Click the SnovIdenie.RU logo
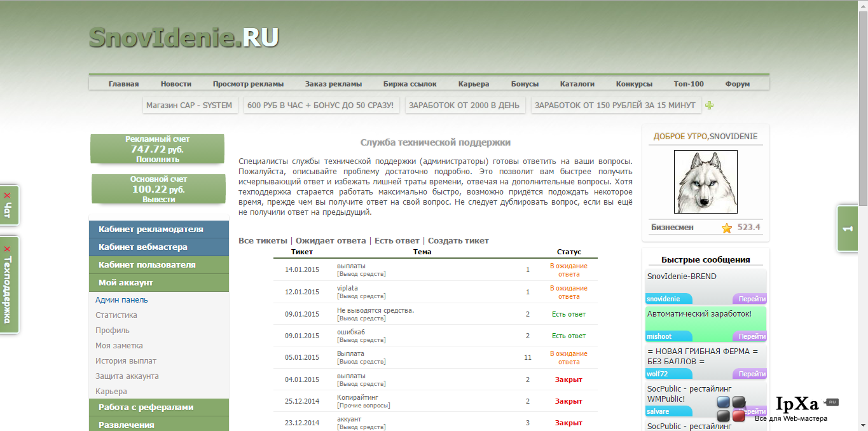The height and width of the screenshot is (431, 868). pyautogui.click(x=184, y=37)
